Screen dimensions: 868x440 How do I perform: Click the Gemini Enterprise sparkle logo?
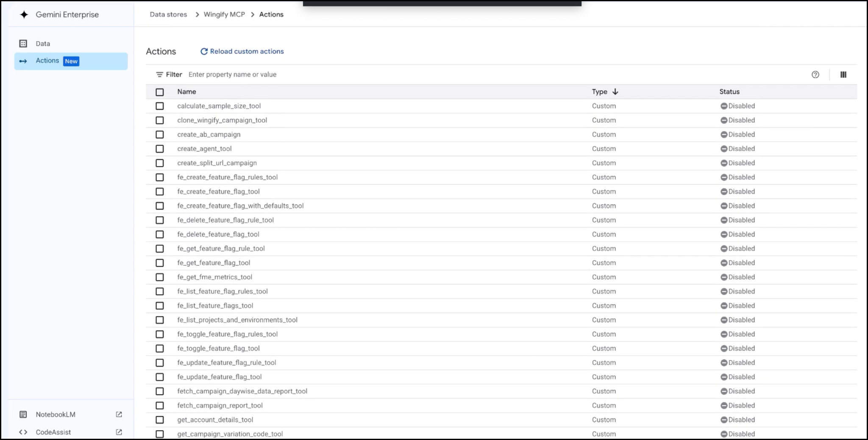(24, 14)
